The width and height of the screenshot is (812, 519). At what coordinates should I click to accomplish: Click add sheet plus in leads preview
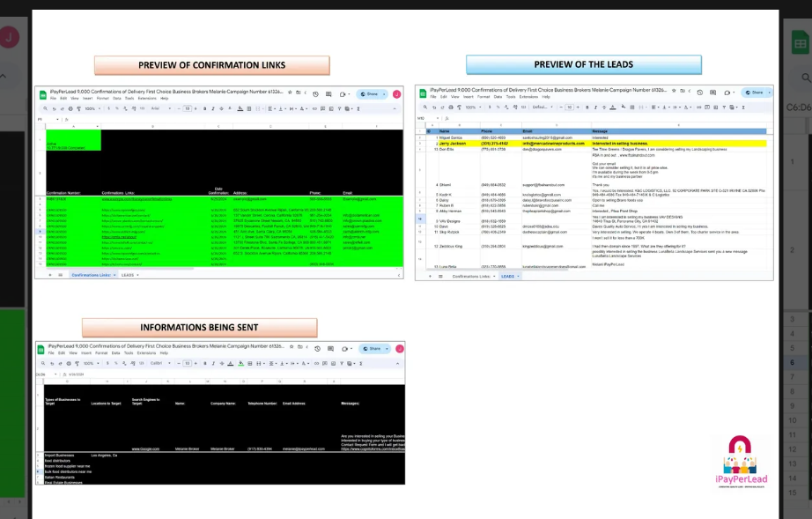430,276
